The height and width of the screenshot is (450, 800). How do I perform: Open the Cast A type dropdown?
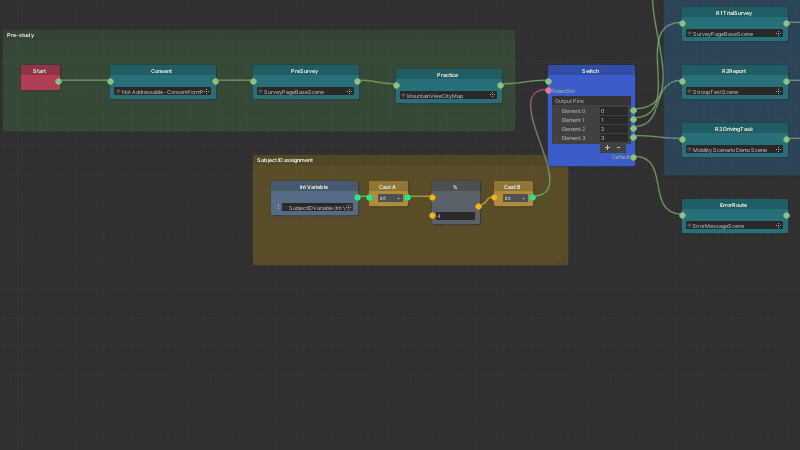coord(390,198)
